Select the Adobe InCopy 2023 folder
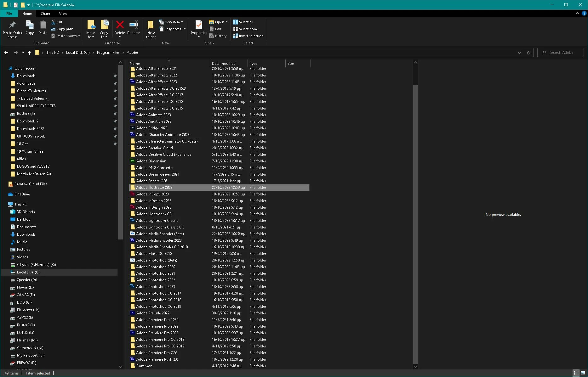Image resolution: width=588 pixels, height=377 pixels. pos(219,194)
